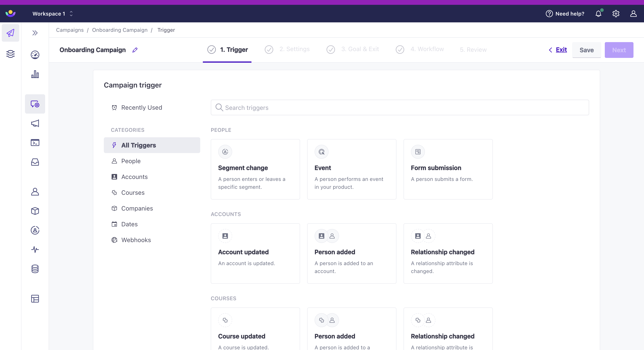The image size is (644, 350).
Task: Click the globe icon beside Webhooks
Action: (x=114, y=240)
